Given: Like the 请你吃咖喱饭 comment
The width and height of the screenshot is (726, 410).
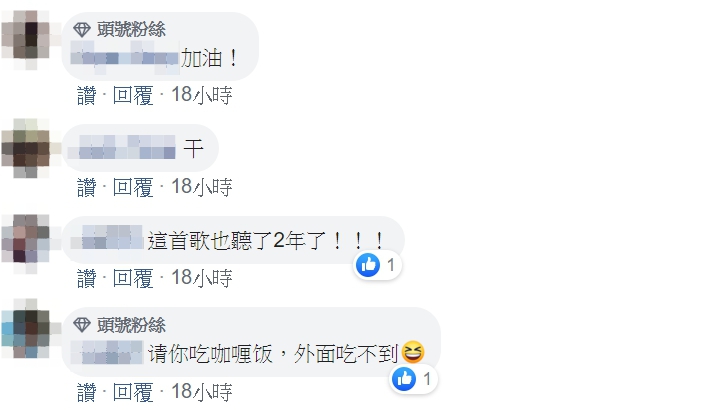Looking at the screenshot, I should coord(87,392).
